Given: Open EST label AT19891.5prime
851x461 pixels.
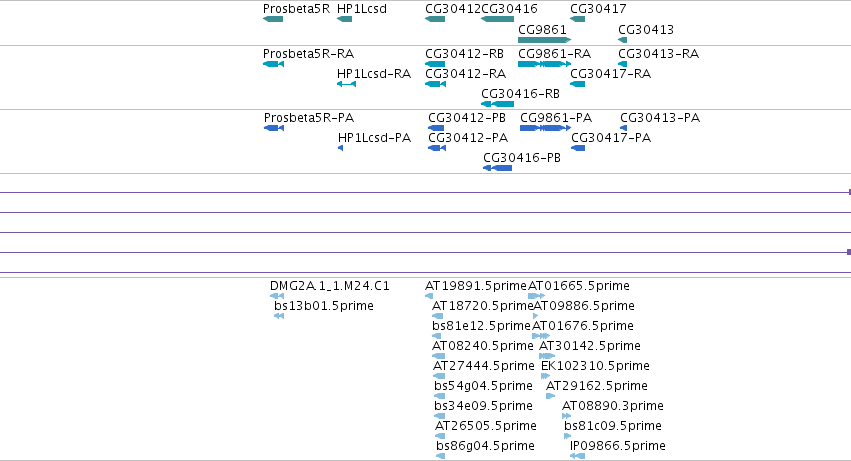Looking at the screenshot, I should point(476,286).
